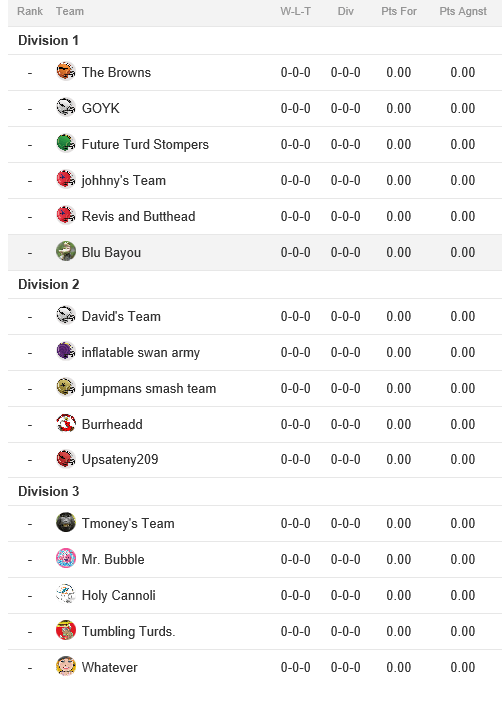Click the GOYK white helmet icon
This screenshot has height=702, width=502.
click(66, 107)
